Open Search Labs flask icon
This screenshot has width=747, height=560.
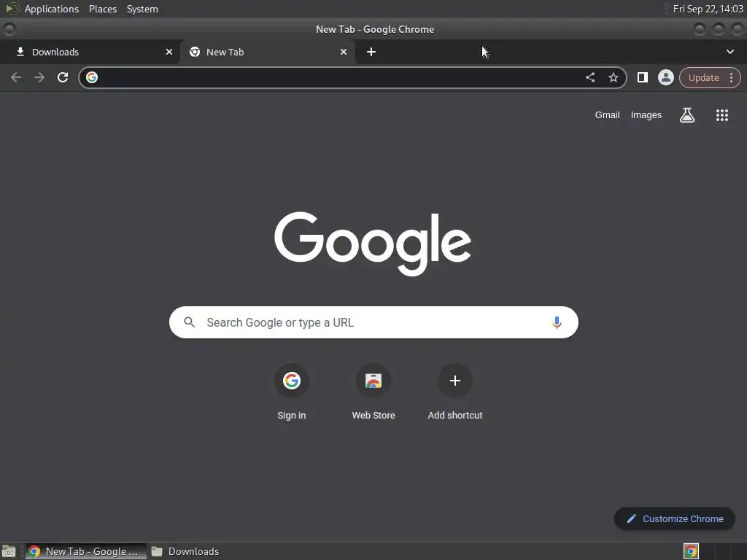tap(687, 114)
